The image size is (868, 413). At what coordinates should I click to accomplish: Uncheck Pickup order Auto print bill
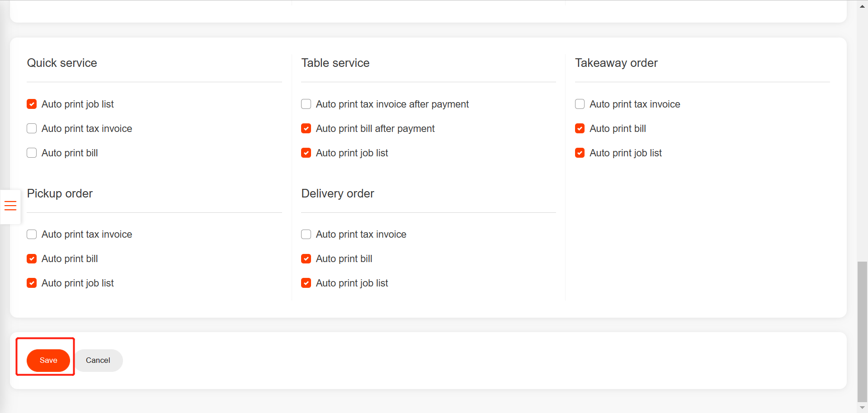(32, 258)
